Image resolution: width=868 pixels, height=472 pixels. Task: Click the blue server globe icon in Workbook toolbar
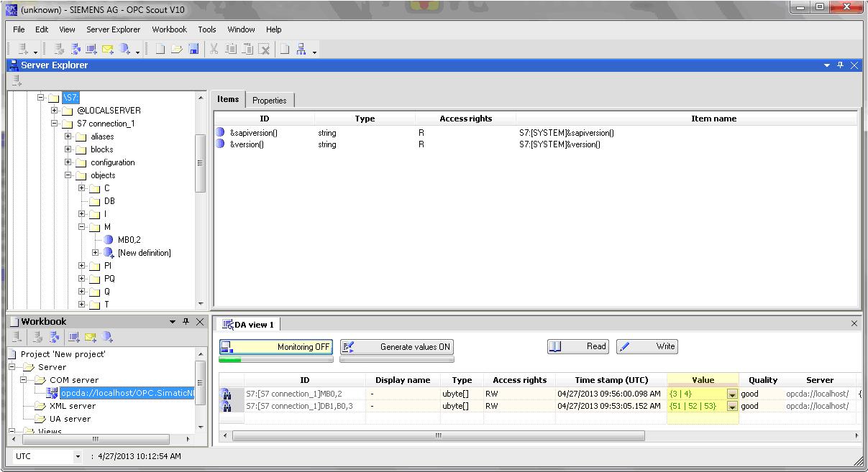55,337
